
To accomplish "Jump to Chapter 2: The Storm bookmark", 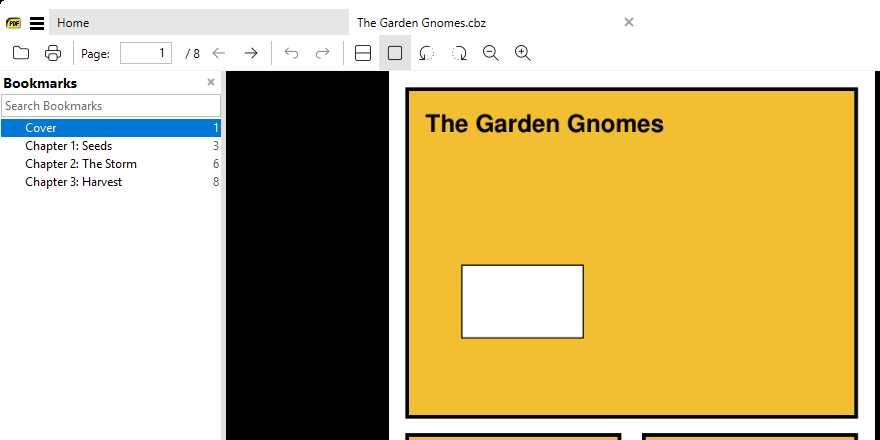I will pos(111,164).
